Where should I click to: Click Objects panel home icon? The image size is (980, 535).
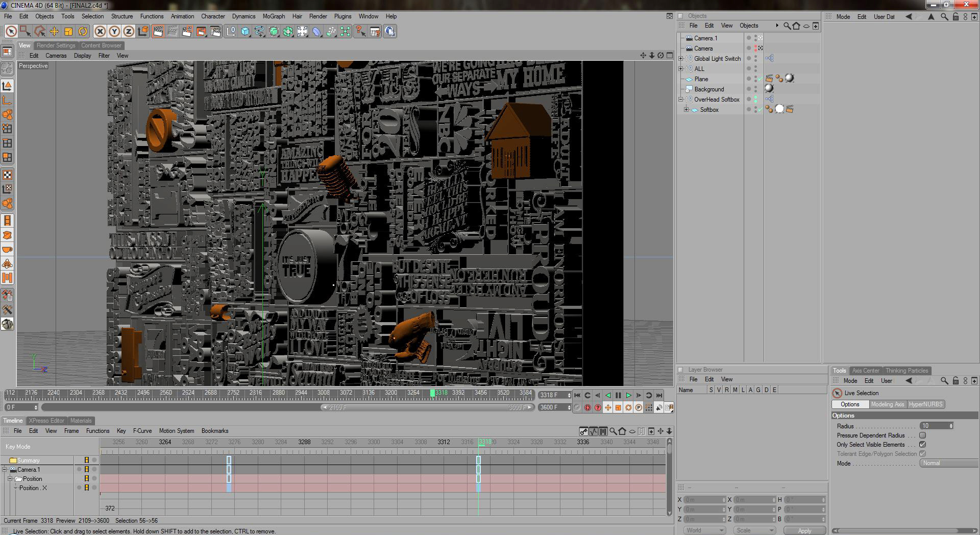pos(796,26)
